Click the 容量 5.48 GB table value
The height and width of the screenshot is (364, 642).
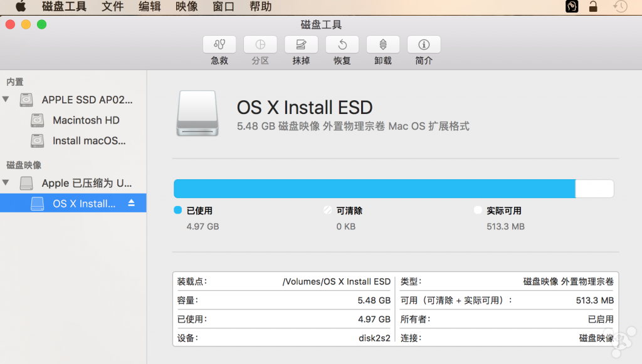[x=374, y=300]
